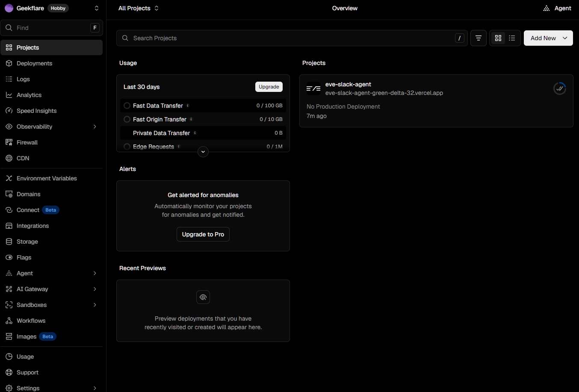
Task: Click the Geekflare team avatar icon
Action: tap(9, 8)
